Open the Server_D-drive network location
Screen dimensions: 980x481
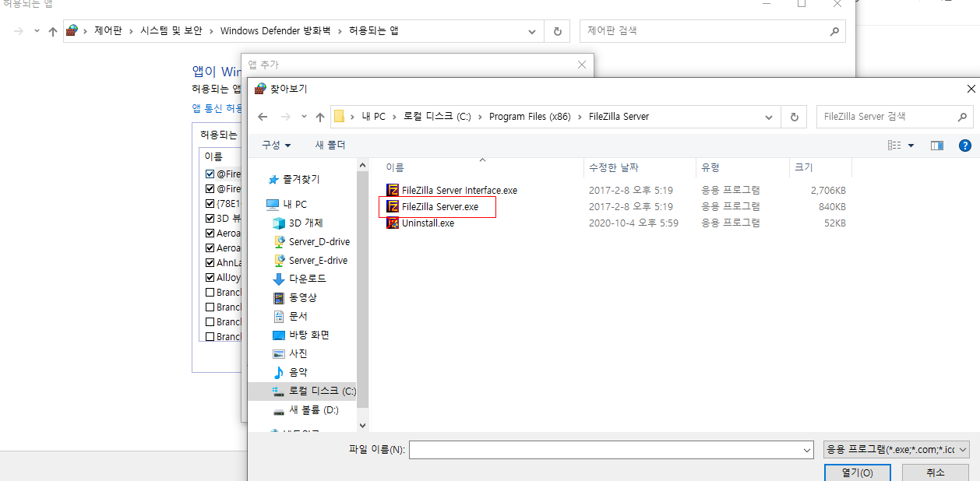tap(311, 241)
